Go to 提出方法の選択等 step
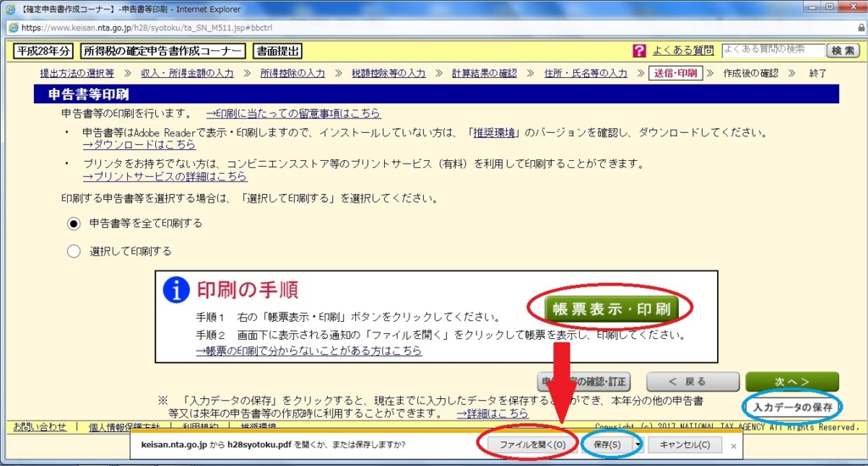The width and height of the screenshot is (868, 466). 77,73
